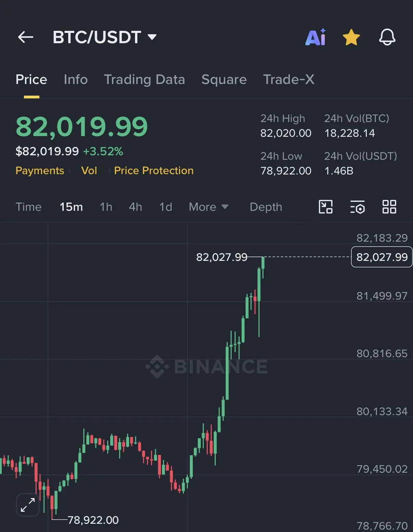The image size is (413, 532).
Task: Tap the back arrow icon
Action: click(x=26, y=37)
